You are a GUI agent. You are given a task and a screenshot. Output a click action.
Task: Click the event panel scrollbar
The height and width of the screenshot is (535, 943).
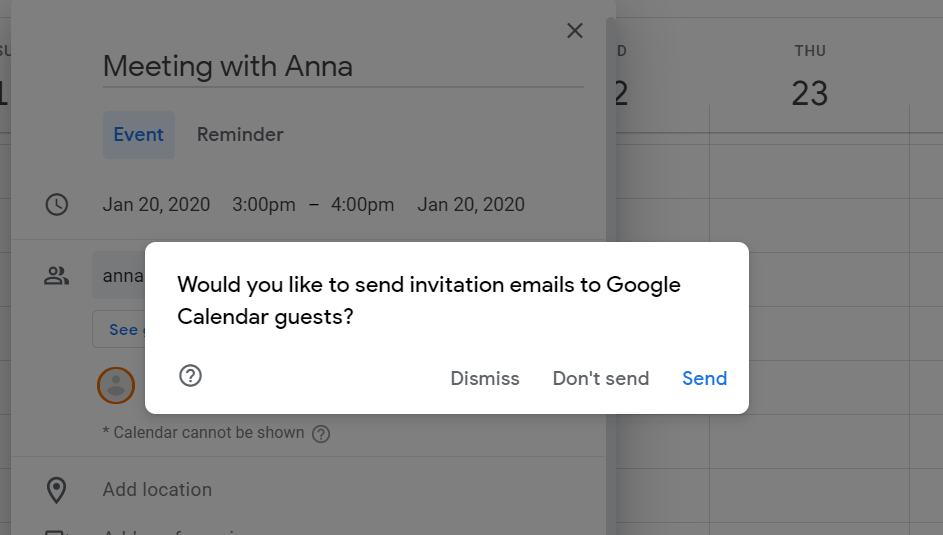pyautogui.click(x=610, y=277)
